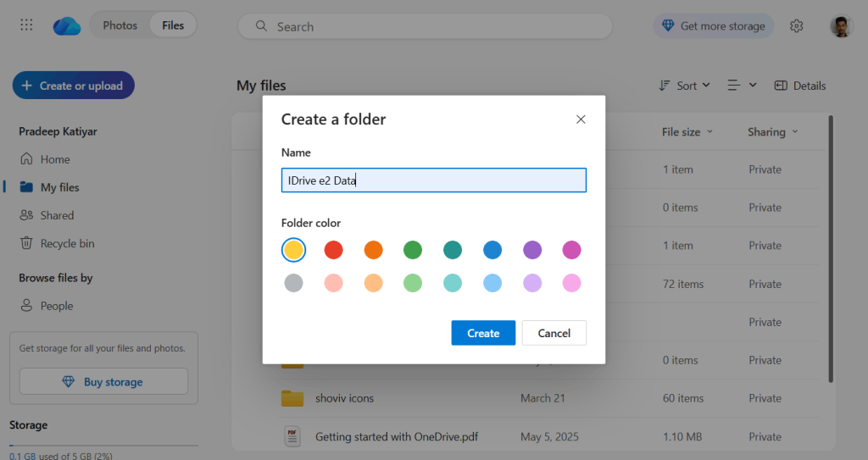
Task: Close the Create a folder dialog
Action: tap(581, 119)
